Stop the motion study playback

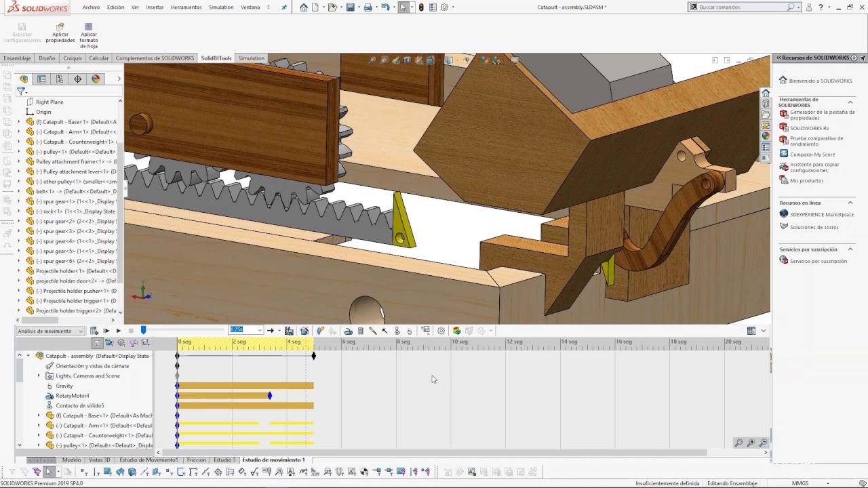131,331
